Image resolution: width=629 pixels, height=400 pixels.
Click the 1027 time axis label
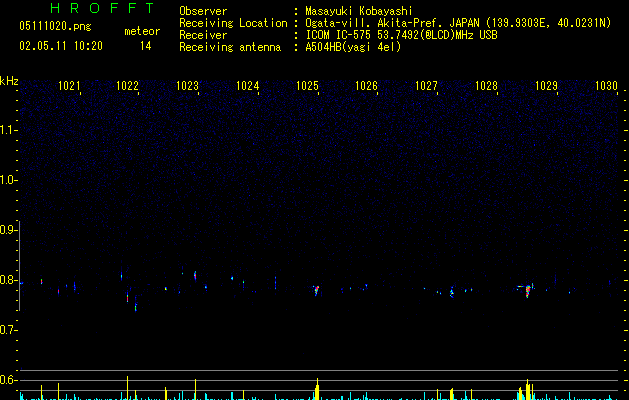[x=426, y=86]
